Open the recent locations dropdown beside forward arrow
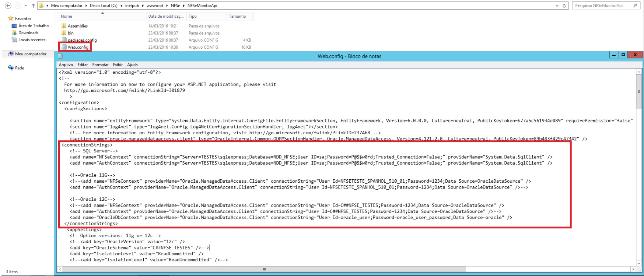The width and height of the screenshot is (644, 276). pyautogui.click(x=25, y=6)
